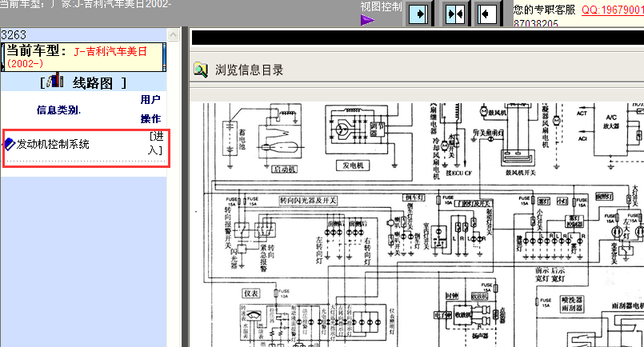644x347 pixels.
Task: Click the expand-right view control button
Action: tap(419, 14)
